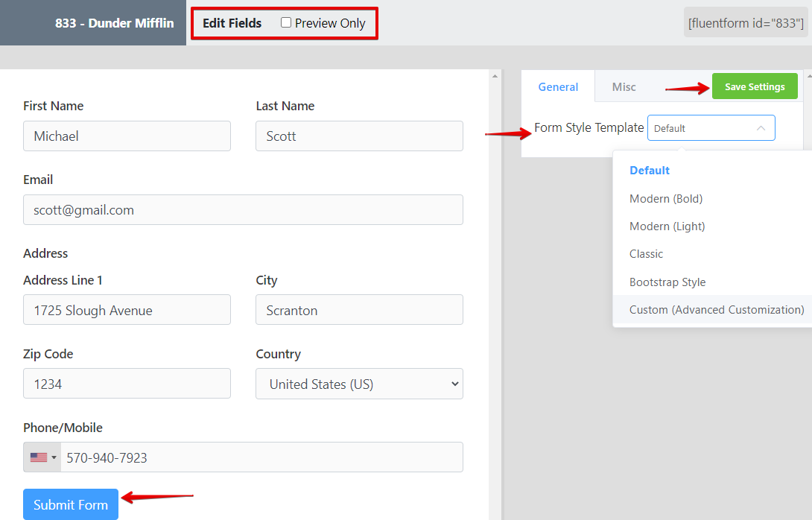Click the Form Style Template label

click(589, 127)
